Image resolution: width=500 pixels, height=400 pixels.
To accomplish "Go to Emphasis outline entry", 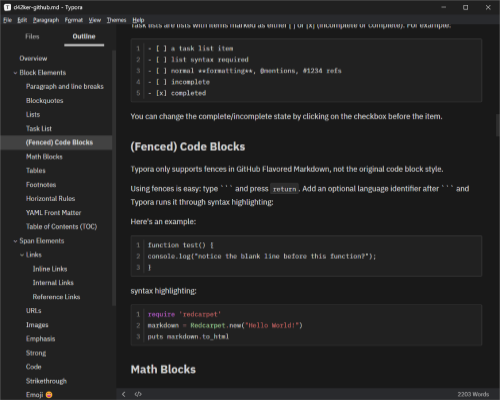I will [40, 339].
